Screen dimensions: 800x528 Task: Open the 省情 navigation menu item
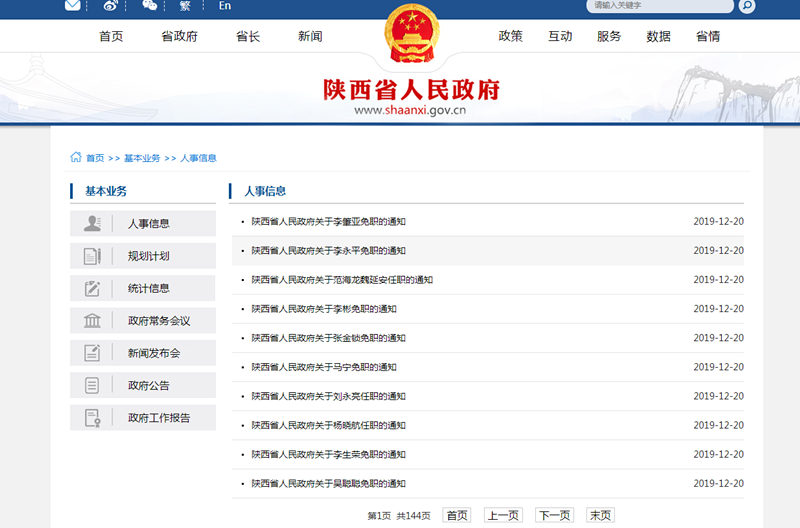[708, 36]
